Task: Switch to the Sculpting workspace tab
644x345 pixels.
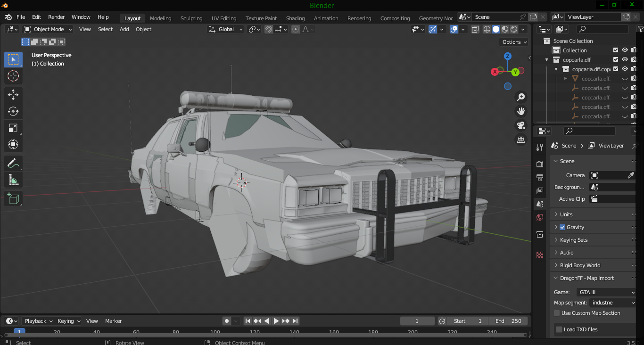Action: pos(191,18)
